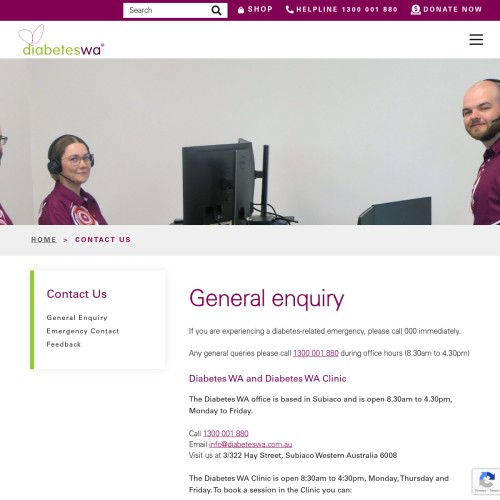Click the Diabetes WA logo
Image resolution: width=500 pixels, height=500 pixels.
coord(61,40)
